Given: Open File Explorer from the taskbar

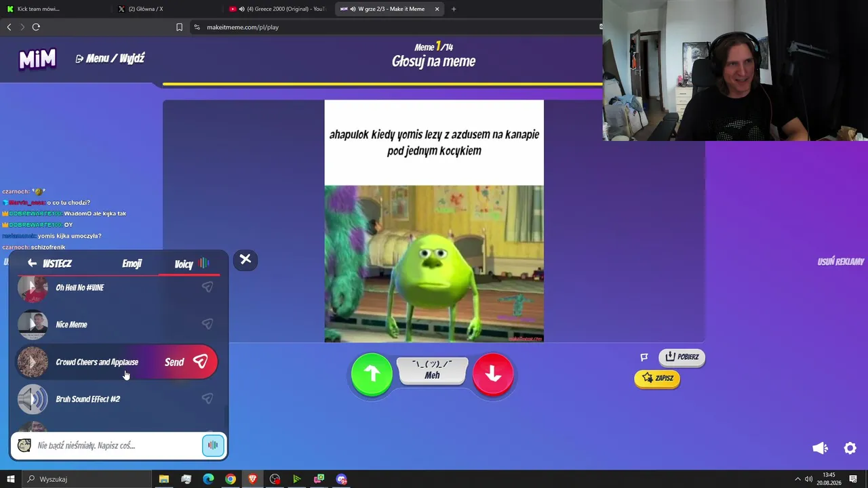Looking at the screenshot, I should [x=163, y=479].
